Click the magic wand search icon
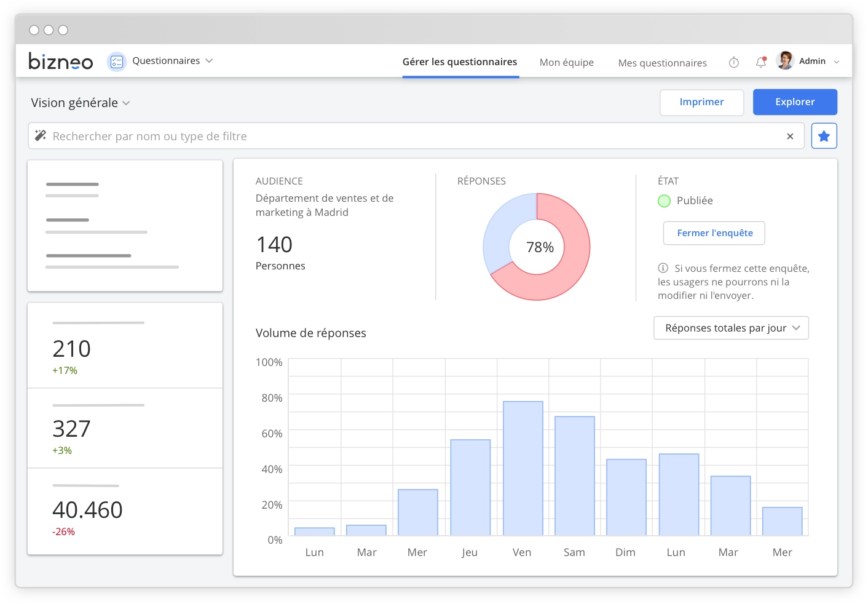This screenshot has width=868, height=604. coord(41,135)
